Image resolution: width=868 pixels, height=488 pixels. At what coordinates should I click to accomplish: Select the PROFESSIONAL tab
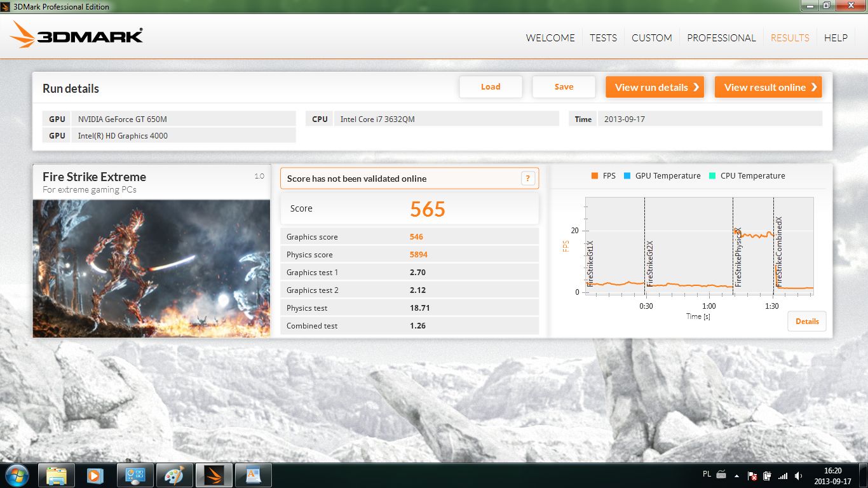coord(721,37)
